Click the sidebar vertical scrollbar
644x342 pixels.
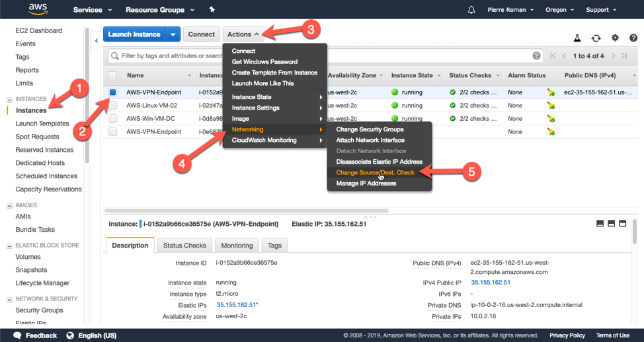[87, 95]
